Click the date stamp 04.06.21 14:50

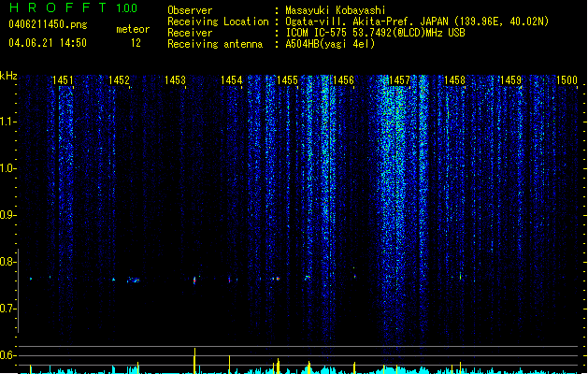(48, 43)
